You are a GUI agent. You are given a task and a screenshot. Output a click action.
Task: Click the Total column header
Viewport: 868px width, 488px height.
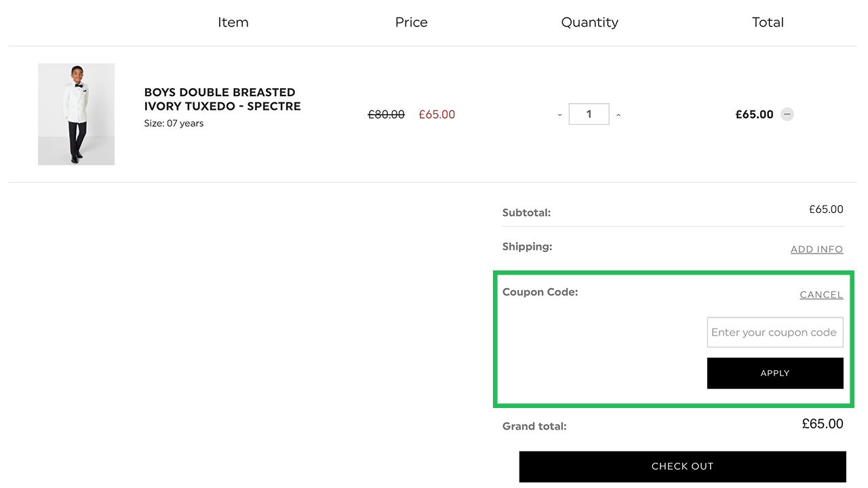click(x=768, y=22)
